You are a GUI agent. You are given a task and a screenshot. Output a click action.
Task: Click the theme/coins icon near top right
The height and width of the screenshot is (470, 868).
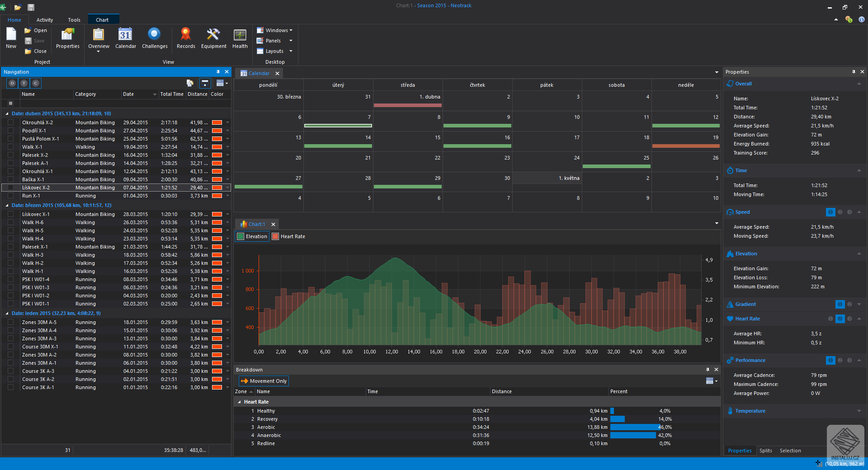point(849,19)
